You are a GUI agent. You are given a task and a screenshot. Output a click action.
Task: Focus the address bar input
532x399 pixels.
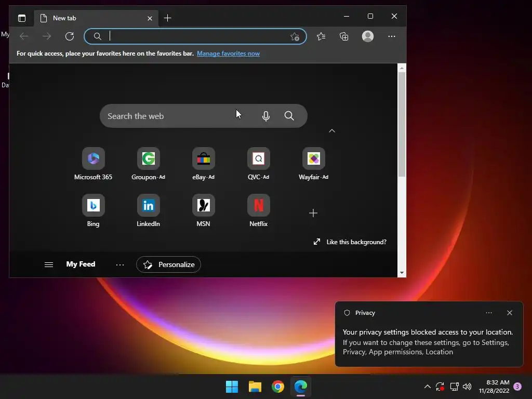(x=195, y=36)
